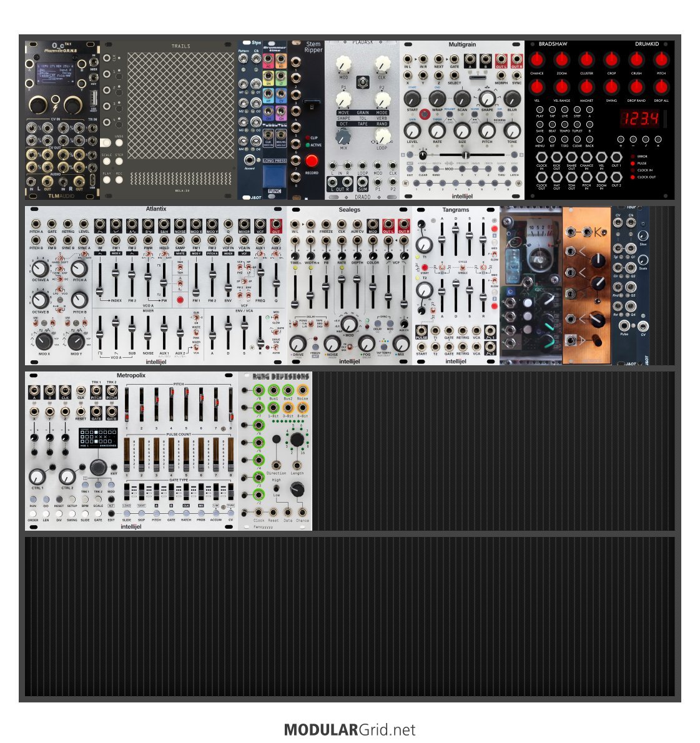
Task: Click the OUT 2 jack on Drumkid
Action: tap(616, 178)
